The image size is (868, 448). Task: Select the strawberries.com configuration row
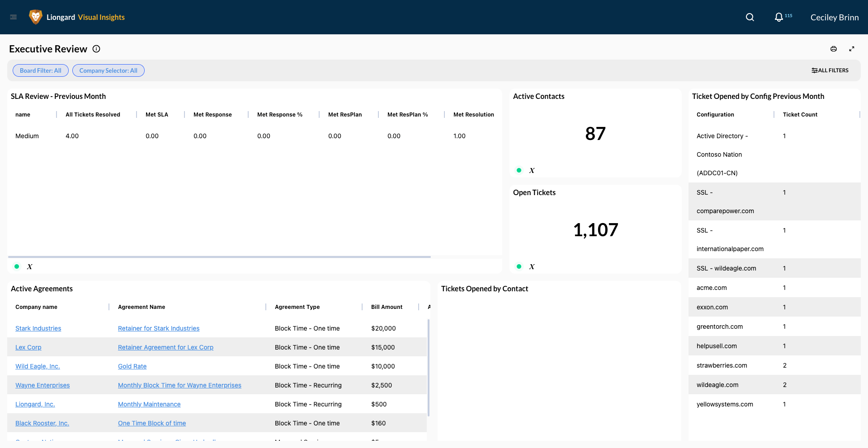pos(774,365)
